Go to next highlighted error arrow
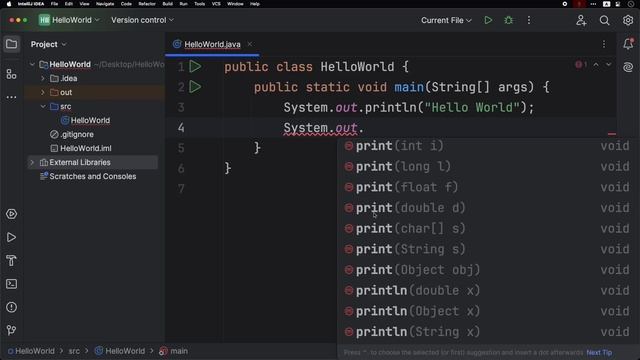 point(609,64)
